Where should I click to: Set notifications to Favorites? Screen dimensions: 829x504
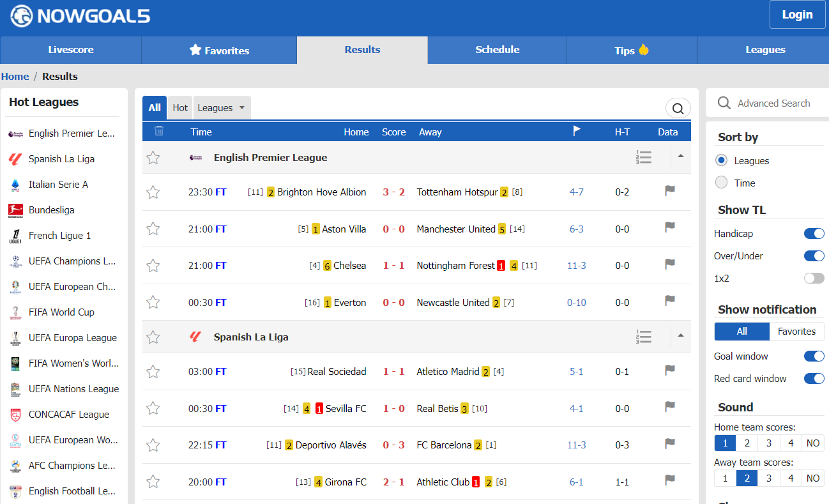[x=796, y=332]
